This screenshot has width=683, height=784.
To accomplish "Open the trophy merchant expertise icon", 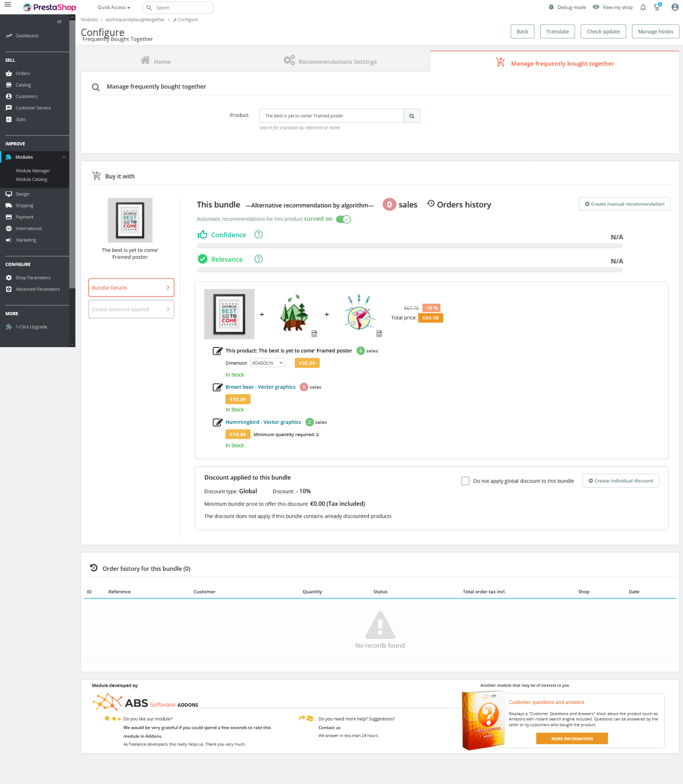I will point(657,7).
